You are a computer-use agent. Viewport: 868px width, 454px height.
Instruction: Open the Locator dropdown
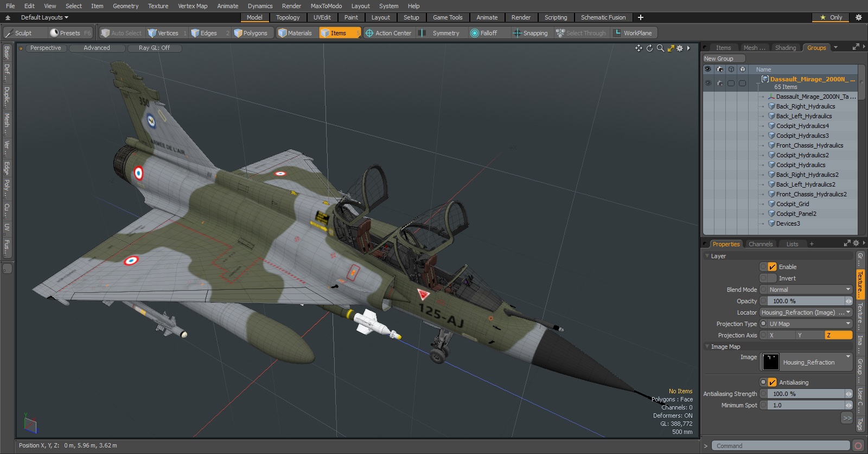[x=806, y=312]
